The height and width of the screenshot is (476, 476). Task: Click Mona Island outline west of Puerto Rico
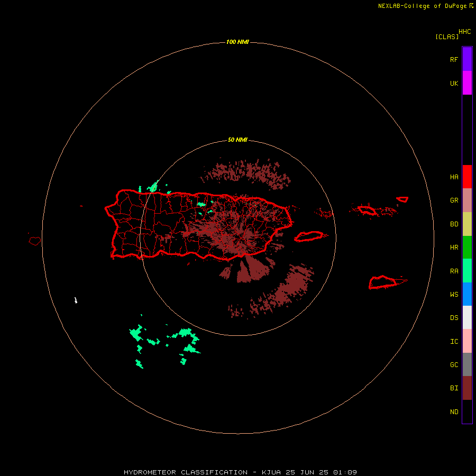[35, 241]
